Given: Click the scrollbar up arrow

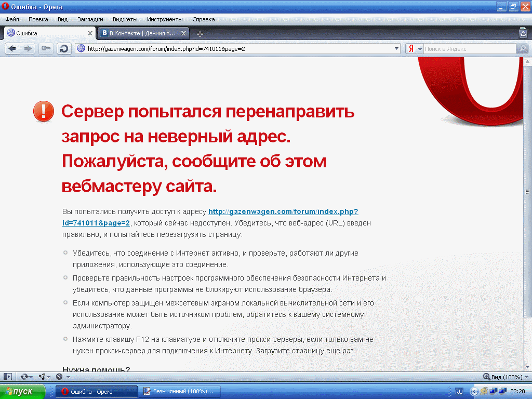Looking at the screenshot, I should point(527,61).
